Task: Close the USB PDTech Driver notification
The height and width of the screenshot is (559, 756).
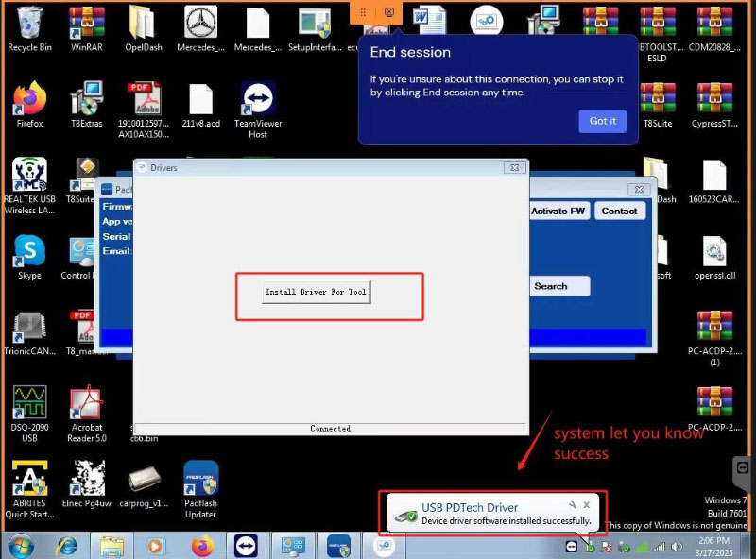Action: pos(586,506)
